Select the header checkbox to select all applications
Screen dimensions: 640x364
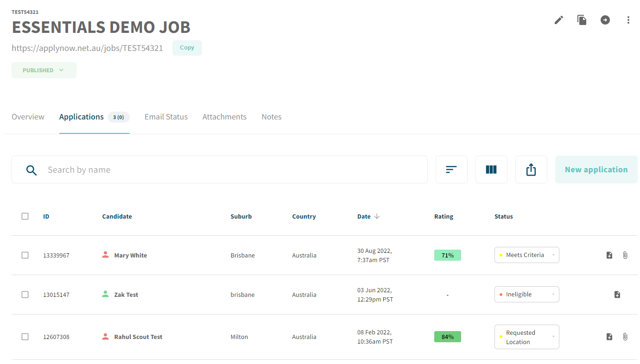coord(25,216)
